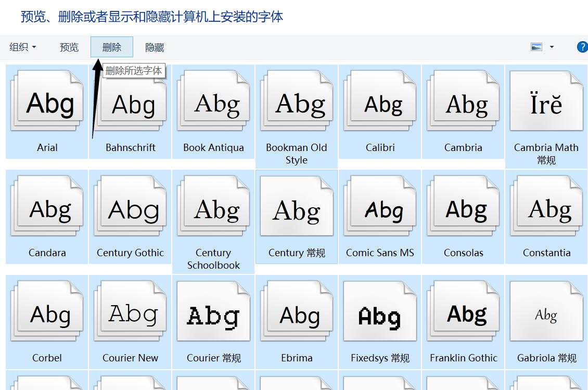Select the Bahnschrift font icon
588x390 pixels.
(131, 103)
